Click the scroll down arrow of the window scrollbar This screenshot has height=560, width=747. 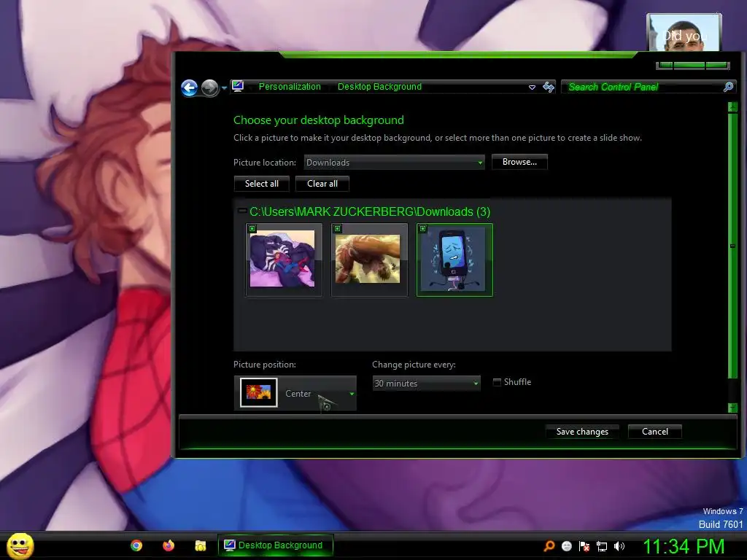[732, 408]
